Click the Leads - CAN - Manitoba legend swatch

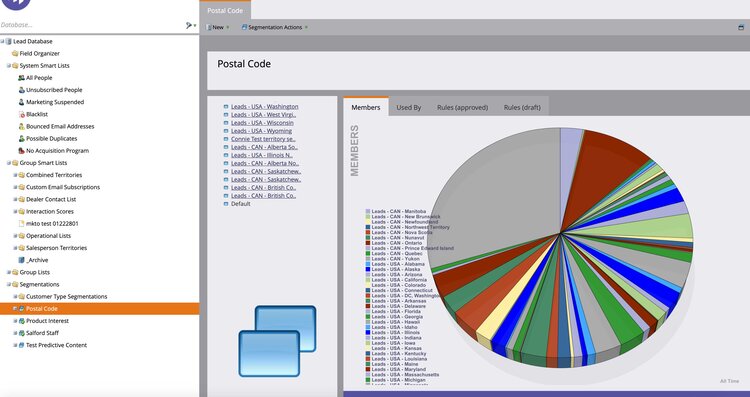point(368,211)
